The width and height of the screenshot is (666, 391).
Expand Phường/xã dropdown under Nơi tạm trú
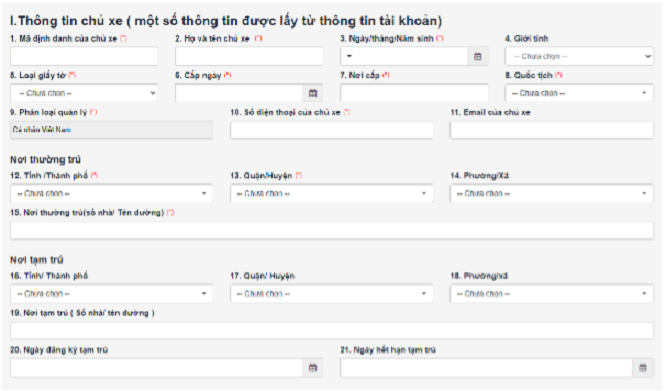point(552,294)
